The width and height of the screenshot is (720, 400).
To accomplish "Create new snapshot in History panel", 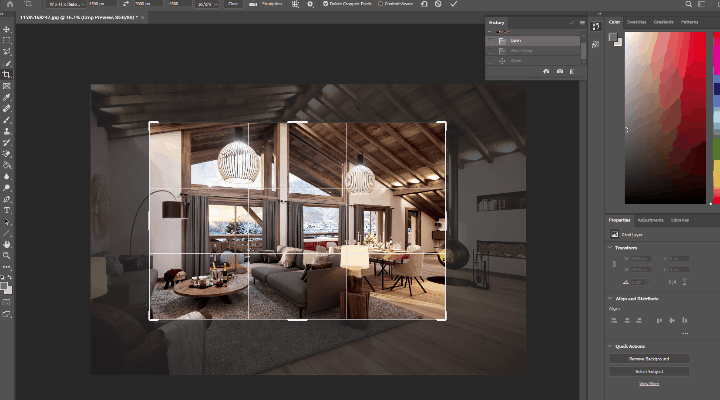I will pyautogui.click(x=559, y=71).
